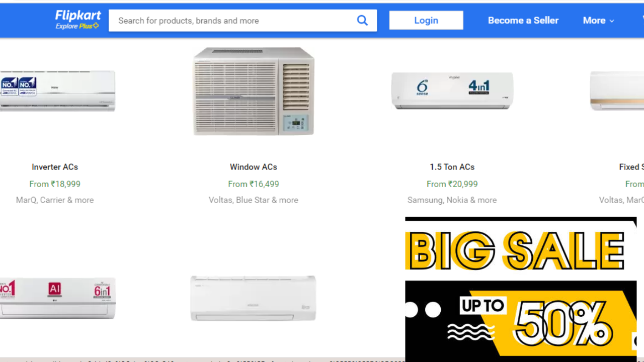Open the Window ACs product image
644x362 pixels.
tap(254, 91)
